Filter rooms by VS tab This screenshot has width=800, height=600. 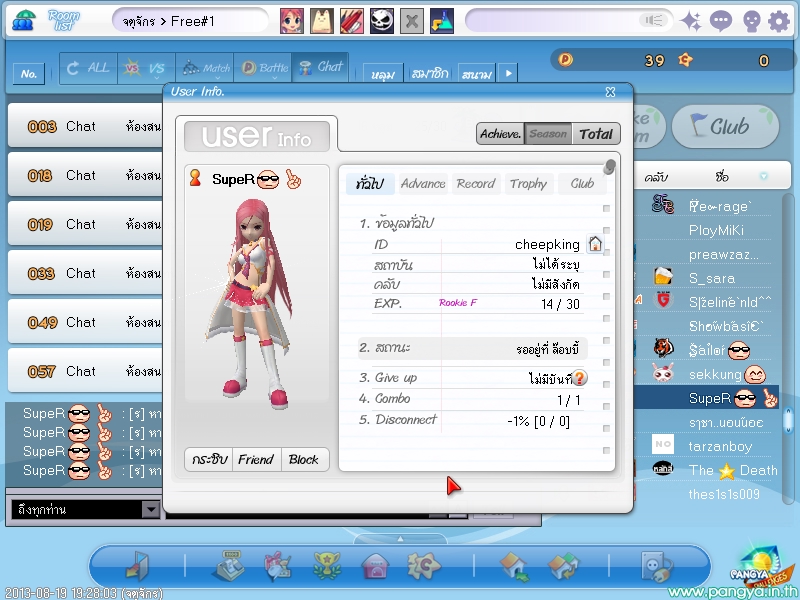[146, 67]
